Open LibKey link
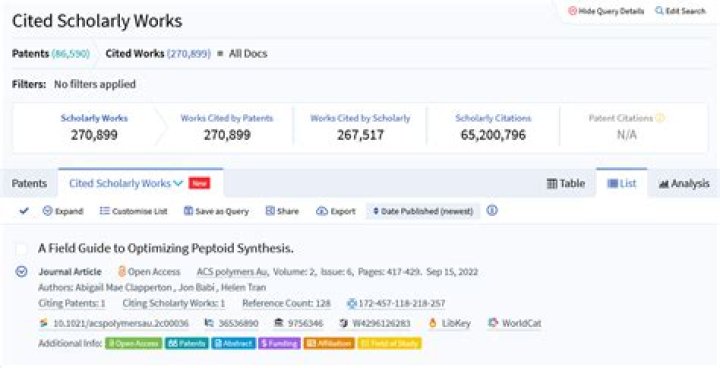The image size is (720, 368). pos(450,323)
